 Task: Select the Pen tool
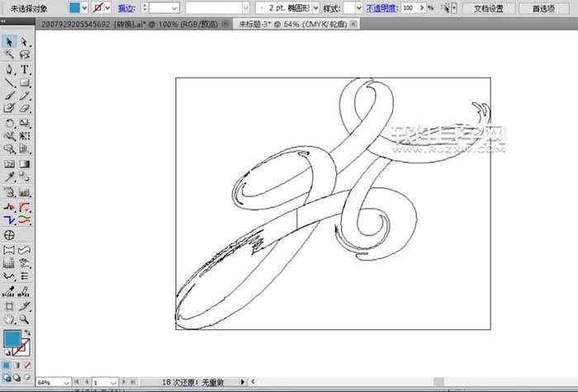pos(9,69)
